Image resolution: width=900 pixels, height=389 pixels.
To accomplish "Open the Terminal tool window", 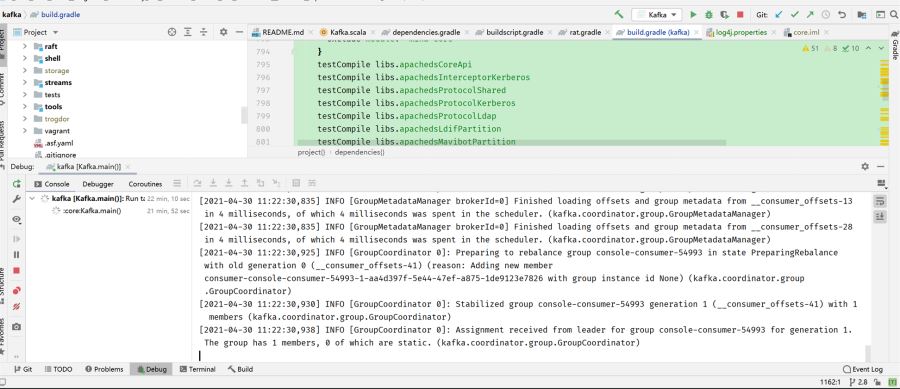I will [197, 369].
